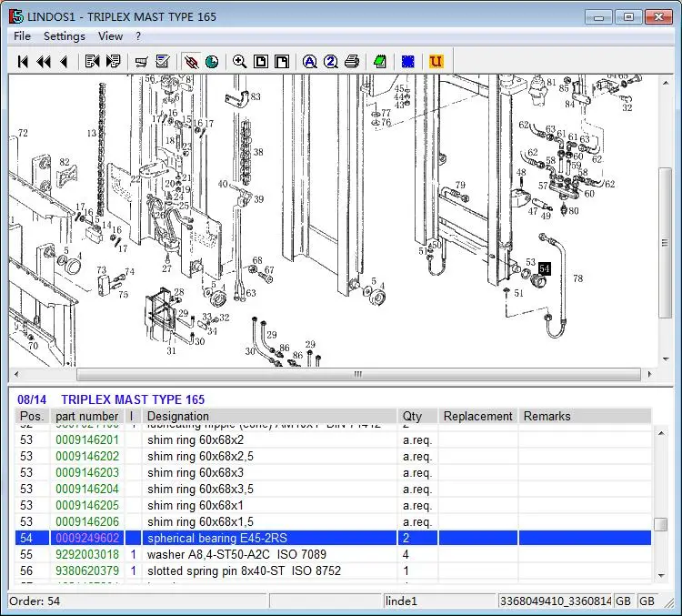Click the magnifier zoom-in icon

click(240, 62)
